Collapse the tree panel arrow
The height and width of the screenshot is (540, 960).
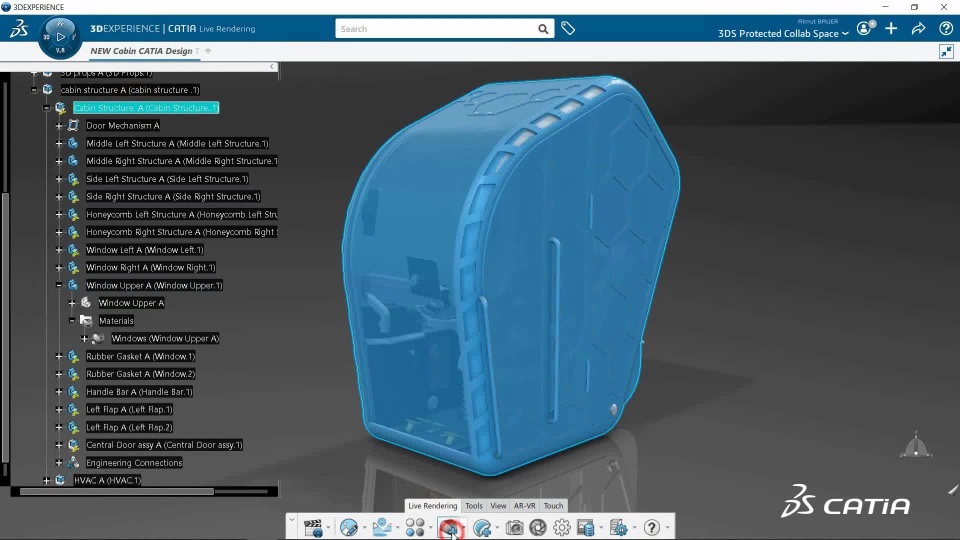[x=272, y=66]
